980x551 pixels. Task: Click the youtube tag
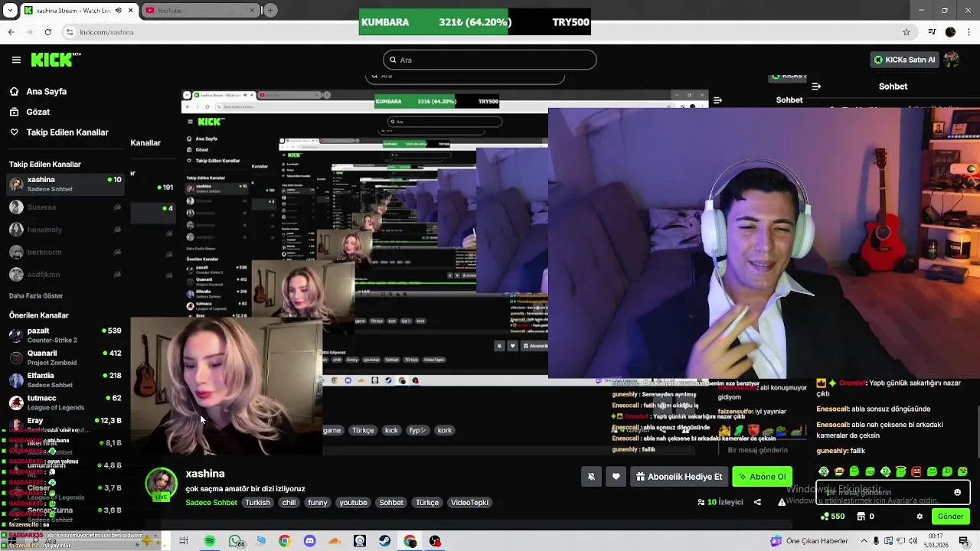point(354,503)
